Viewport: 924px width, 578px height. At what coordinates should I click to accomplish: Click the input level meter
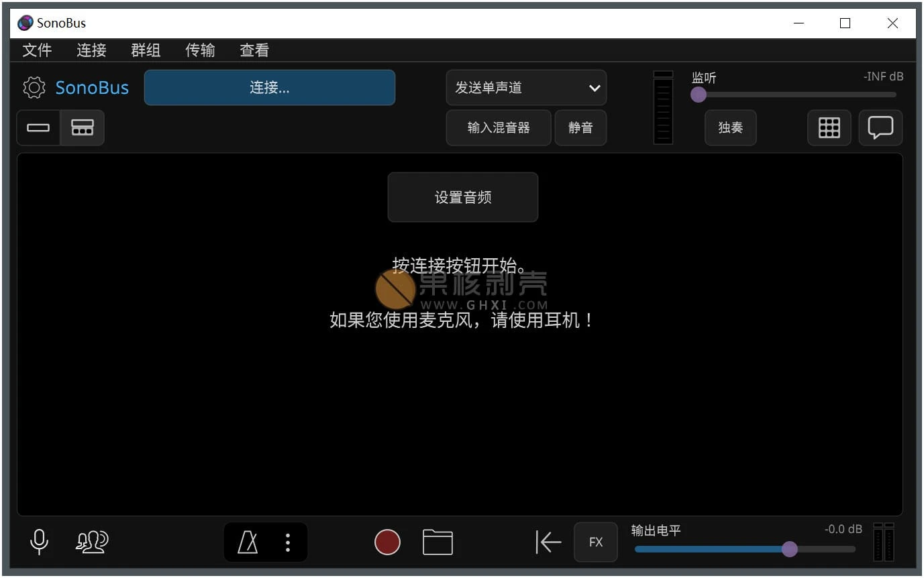coord(663,107)
